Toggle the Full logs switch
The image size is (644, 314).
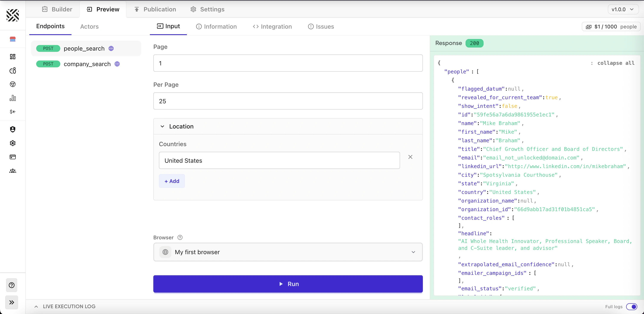click(x=632, y=306)
